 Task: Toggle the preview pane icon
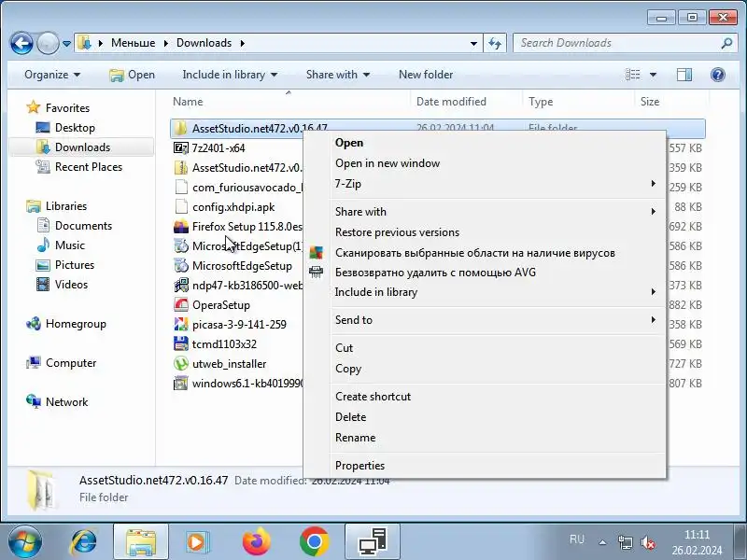684,75
